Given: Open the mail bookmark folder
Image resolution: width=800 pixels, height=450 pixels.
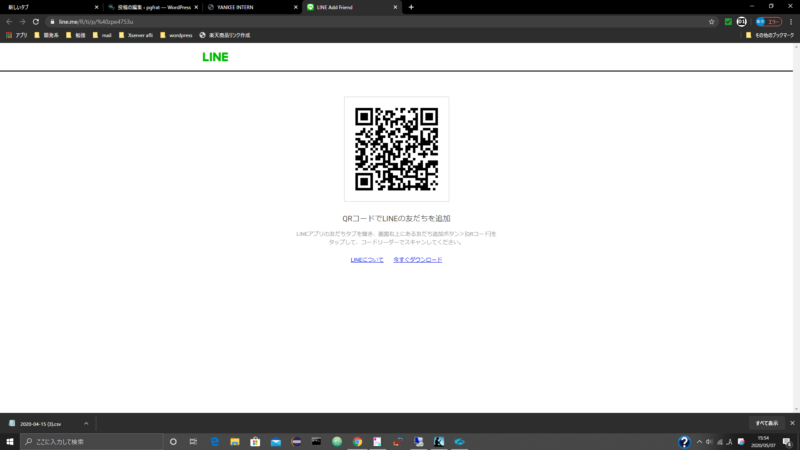Looking at the screenshot, I should click(x=102, y=35).
